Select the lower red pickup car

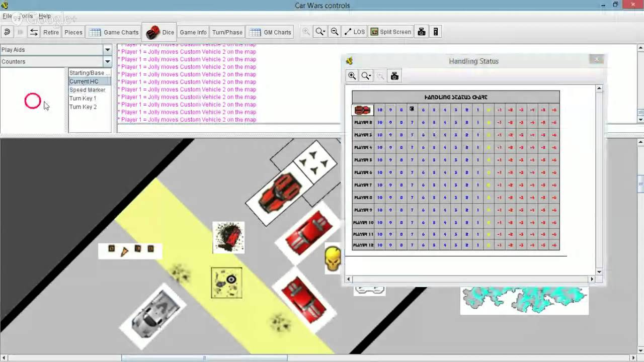point(304,299)
